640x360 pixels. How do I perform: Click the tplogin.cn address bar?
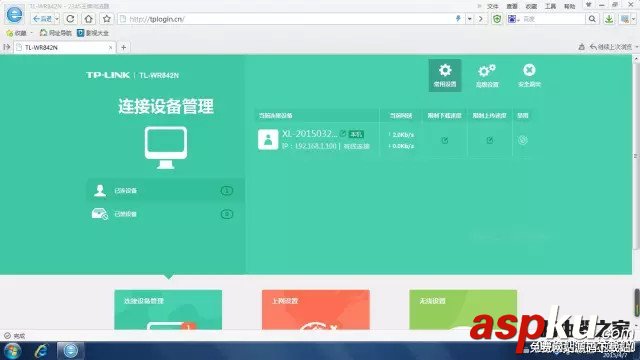click(x=286, y=19)
